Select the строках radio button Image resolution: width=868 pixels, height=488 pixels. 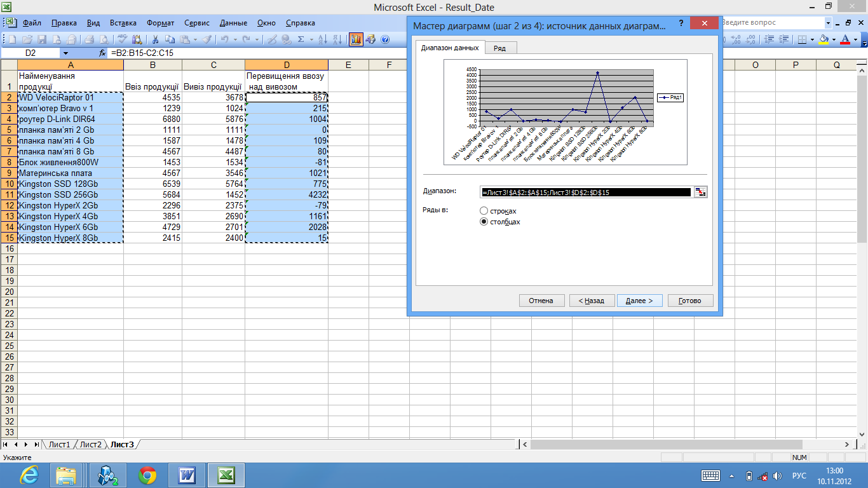(484, 210)
